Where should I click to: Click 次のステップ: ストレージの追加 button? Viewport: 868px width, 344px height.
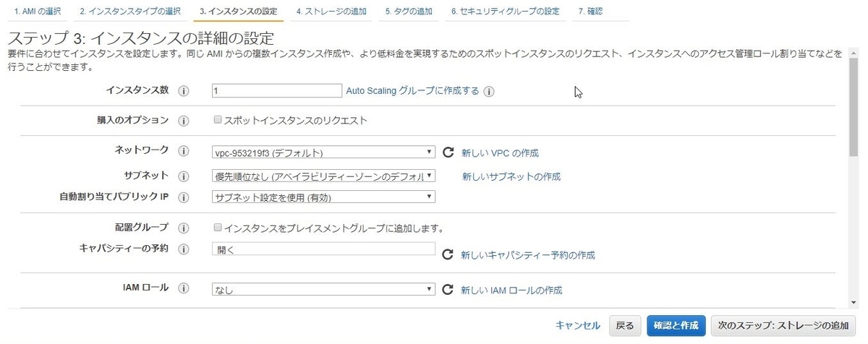point(783,325)
